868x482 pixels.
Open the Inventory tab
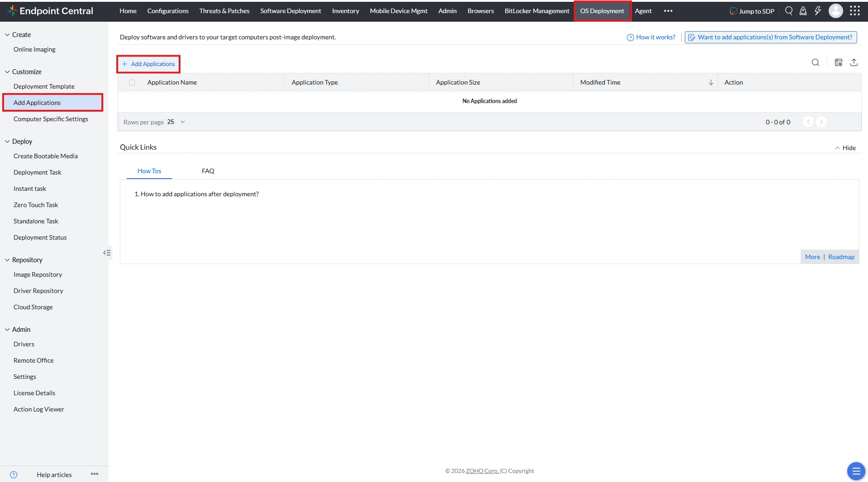(346, 11)
